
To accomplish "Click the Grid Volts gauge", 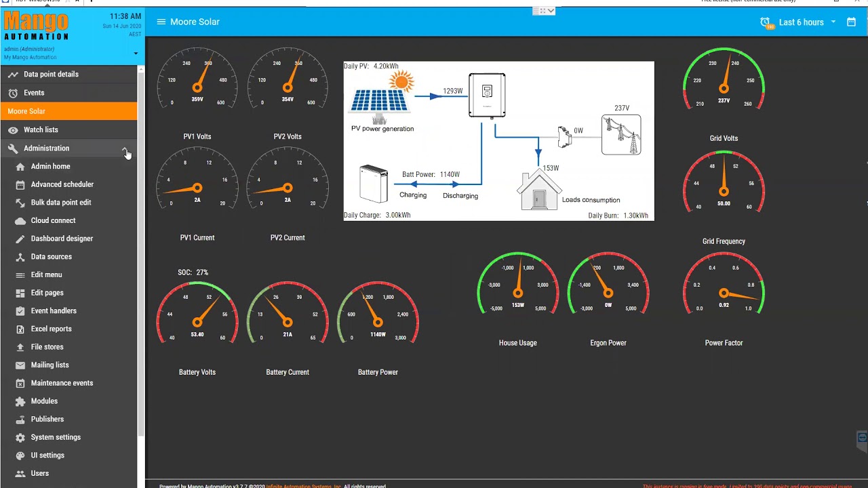I will click(724, 79).
